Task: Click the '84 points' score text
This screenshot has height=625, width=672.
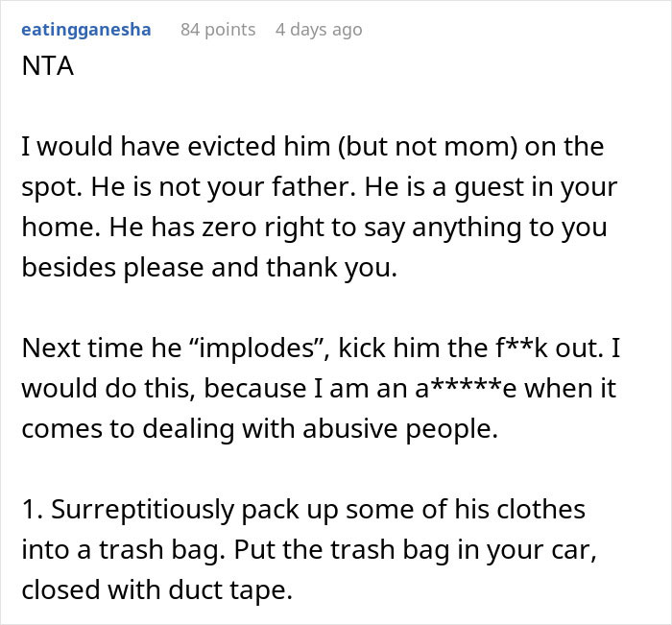Action: 218,30
